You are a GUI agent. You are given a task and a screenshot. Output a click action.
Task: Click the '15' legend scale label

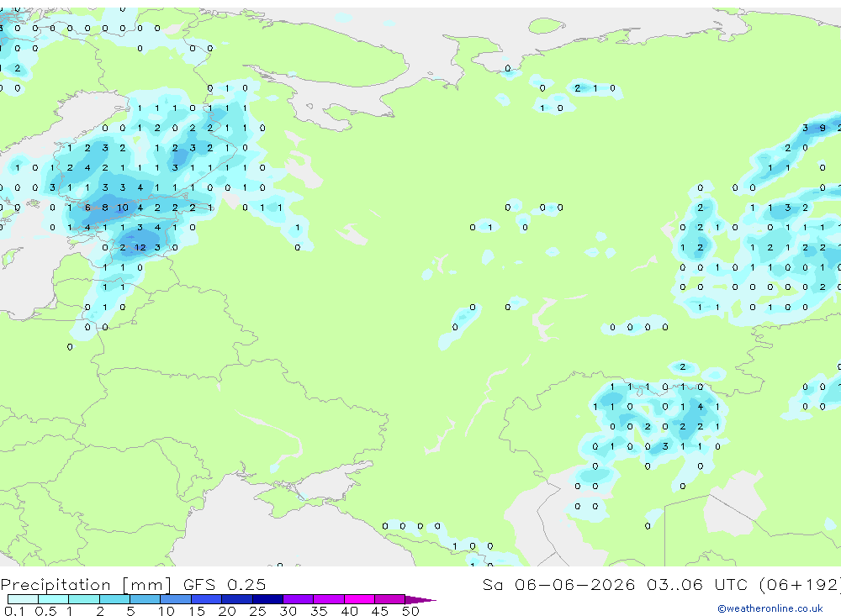[197, 611]
